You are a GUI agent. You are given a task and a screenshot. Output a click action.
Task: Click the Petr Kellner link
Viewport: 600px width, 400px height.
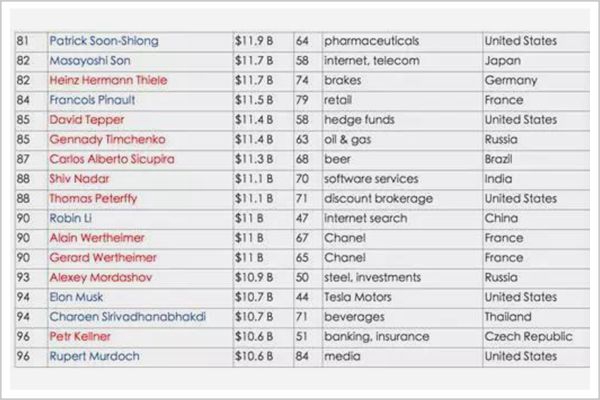83,336
